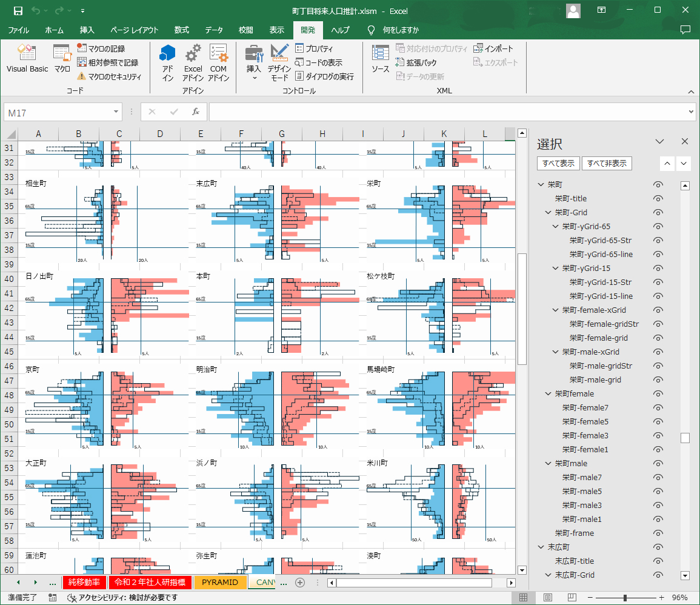700x605 pixels.
Task: Click the すべて非表示 button
Action: click(x=607, y=163)
